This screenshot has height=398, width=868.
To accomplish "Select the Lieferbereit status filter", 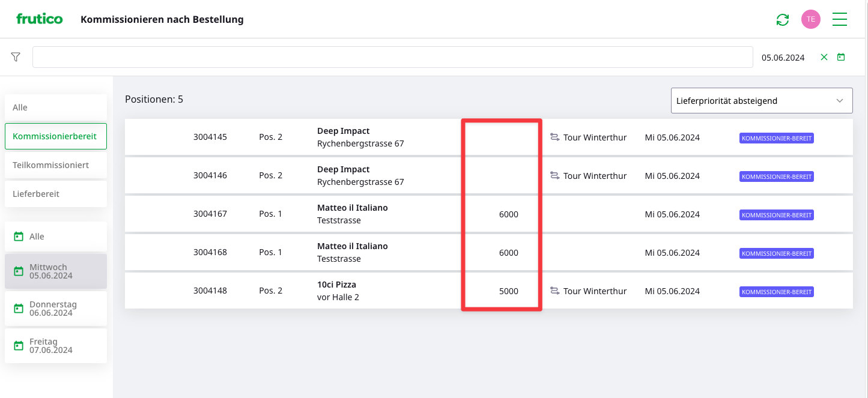I will tap(55, 194).
